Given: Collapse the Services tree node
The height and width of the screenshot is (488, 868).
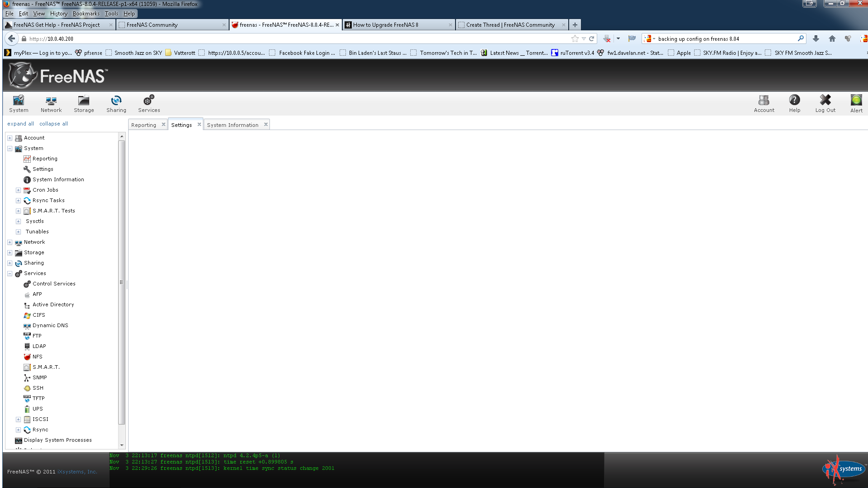Looking at the screenshot, I should point(10,273).
